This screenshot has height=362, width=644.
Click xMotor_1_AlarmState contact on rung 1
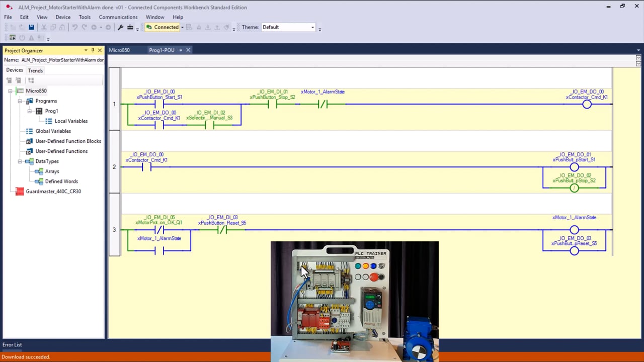(x=323, y=104)
